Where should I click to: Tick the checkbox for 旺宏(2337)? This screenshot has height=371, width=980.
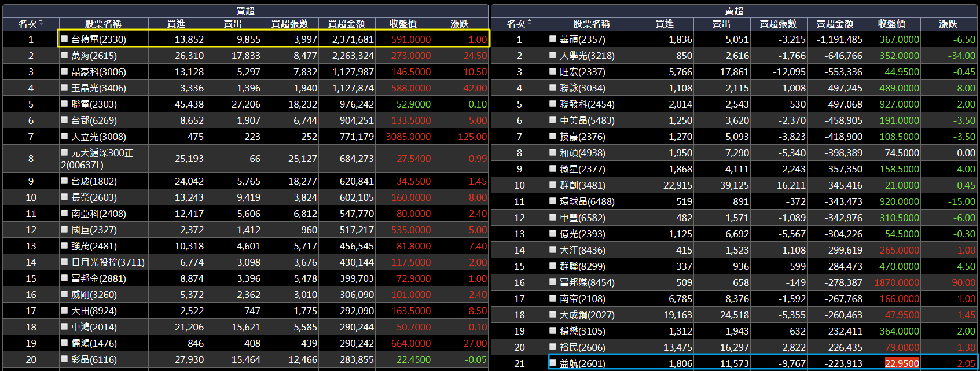point(553,71)
